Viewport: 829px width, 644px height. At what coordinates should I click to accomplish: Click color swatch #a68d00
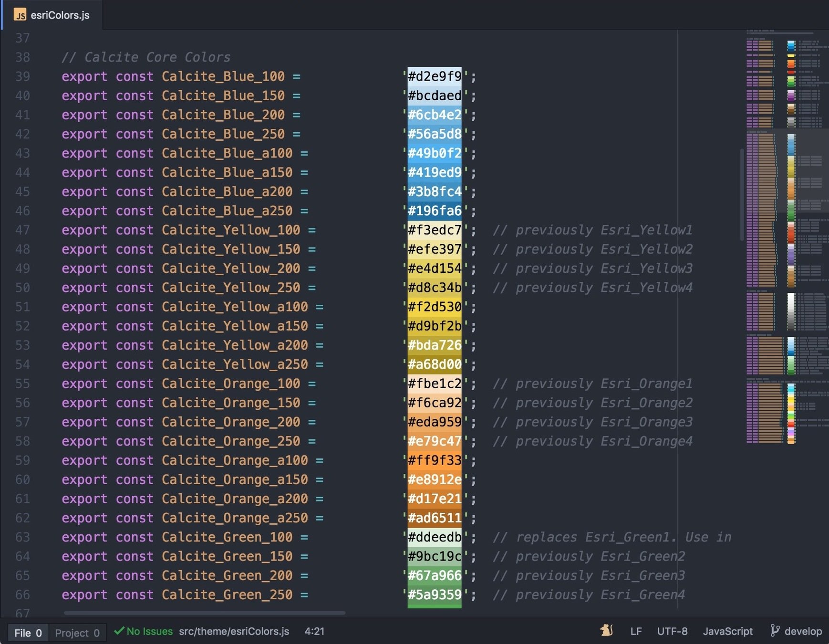click(x=435, y=364)
